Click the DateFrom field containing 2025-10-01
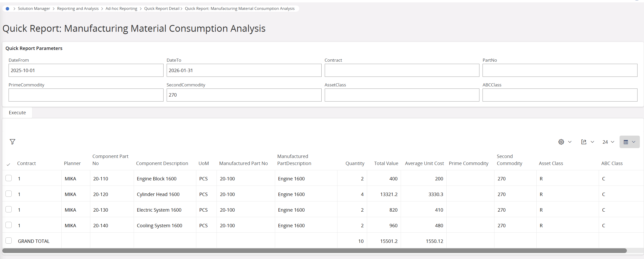This screenshot has height=259, width=644. [86, 70]
